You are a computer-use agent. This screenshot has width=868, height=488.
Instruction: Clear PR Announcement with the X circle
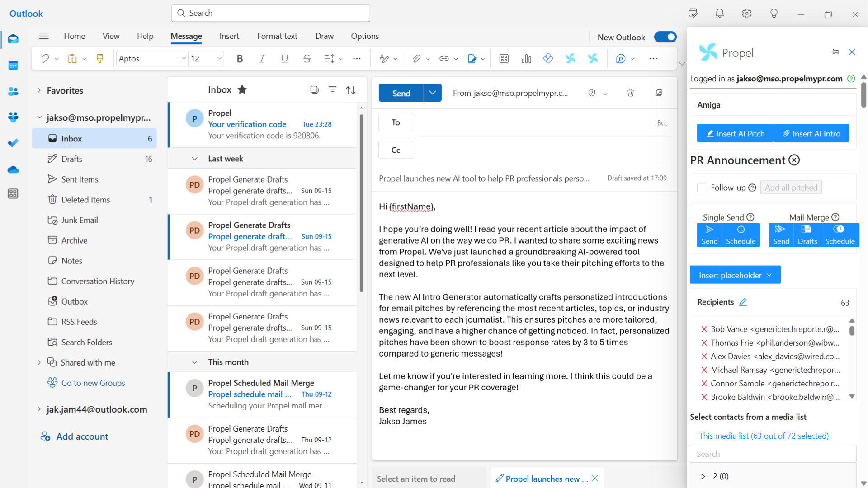tap(794, 160)
